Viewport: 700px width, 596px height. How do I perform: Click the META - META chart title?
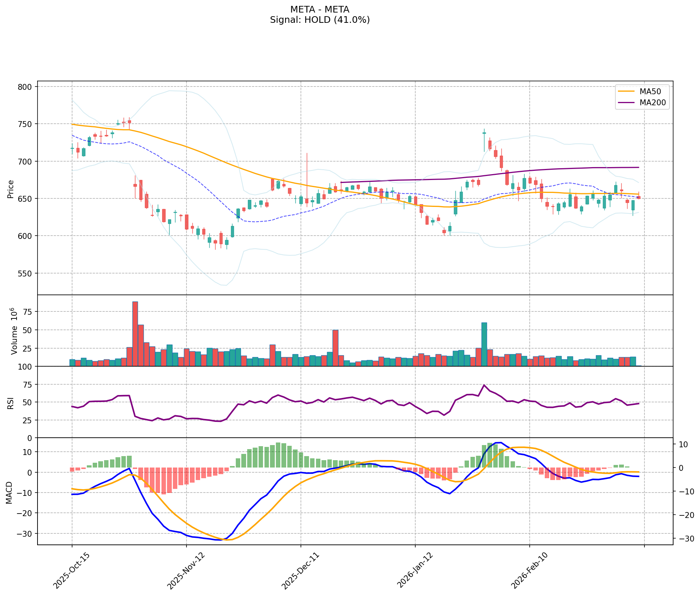pos(320,10)
